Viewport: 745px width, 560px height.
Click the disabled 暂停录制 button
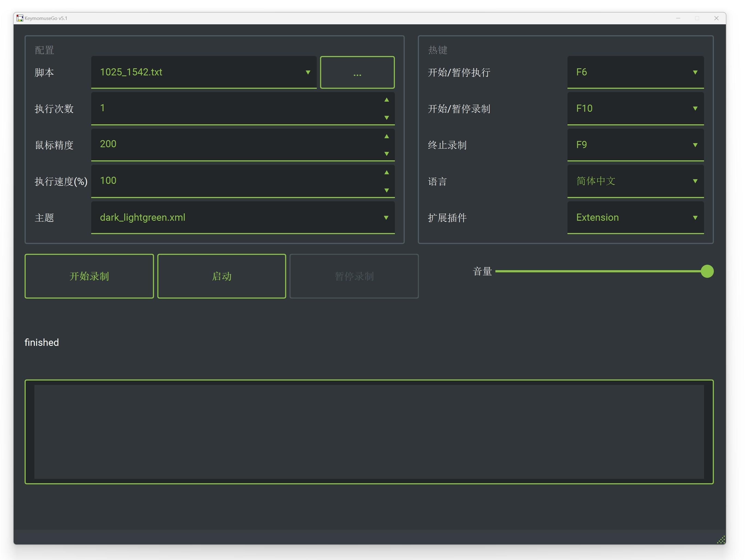click(x=354, y=276)
